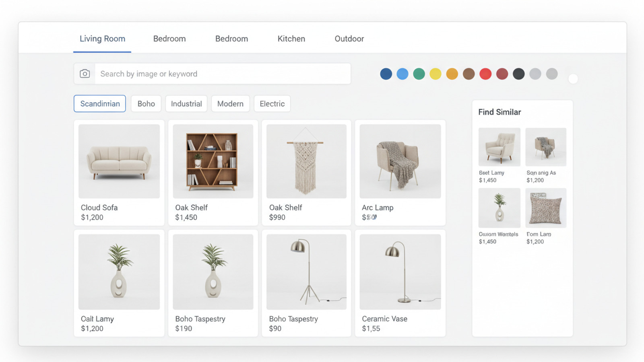The image size is (644, 362).
Task: Select the dark maroon red swatch
Action: coord(502,74)
